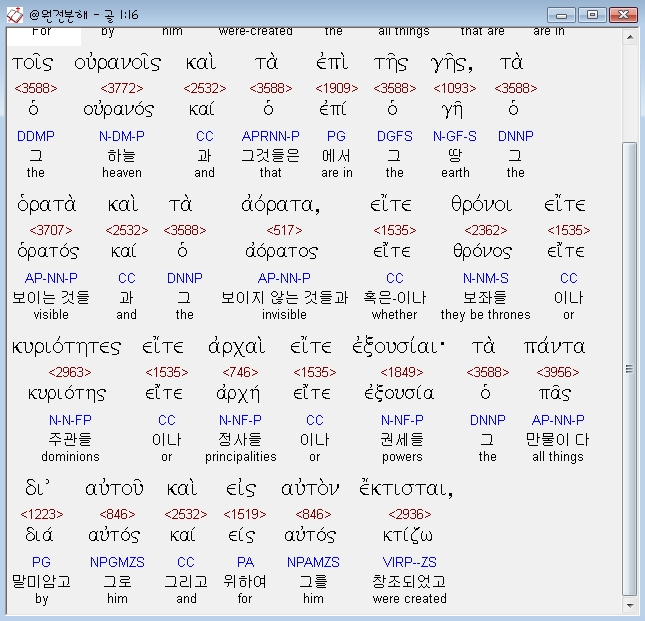Click Strong's number <746>
The width and height of the screenshot is (645, 621).
pos(240,372)
